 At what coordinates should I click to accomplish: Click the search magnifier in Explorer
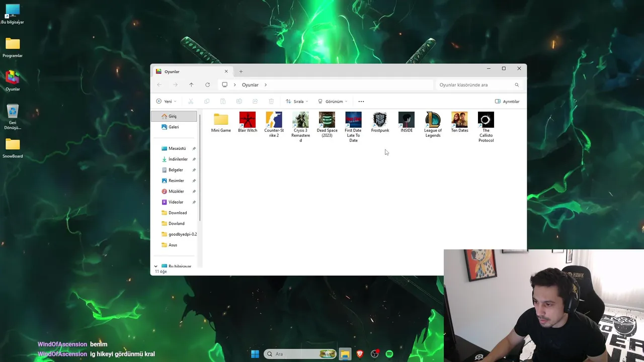tap(517, 85)
